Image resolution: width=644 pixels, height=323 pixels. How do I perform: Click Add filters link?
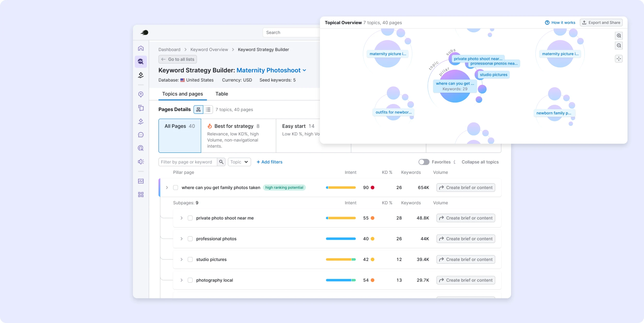click(269, 162)
